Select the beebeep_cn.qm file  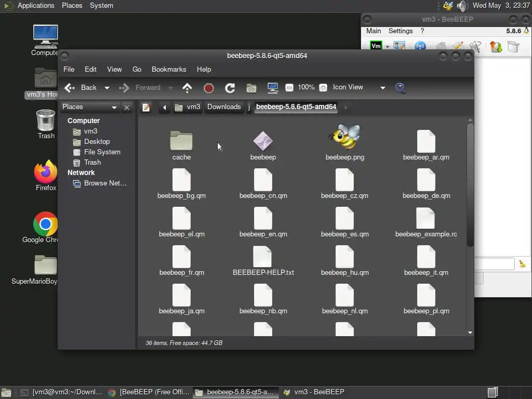pyautogui.click(x=263, y=184)
